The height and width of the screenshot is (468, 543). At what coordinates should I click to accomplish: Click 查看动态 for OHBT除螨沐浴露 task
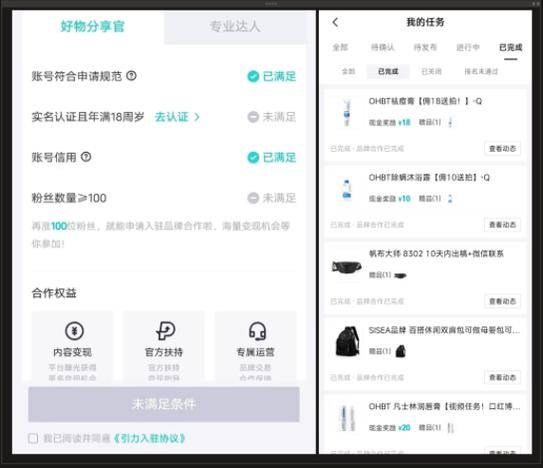[x=502, y=225]
